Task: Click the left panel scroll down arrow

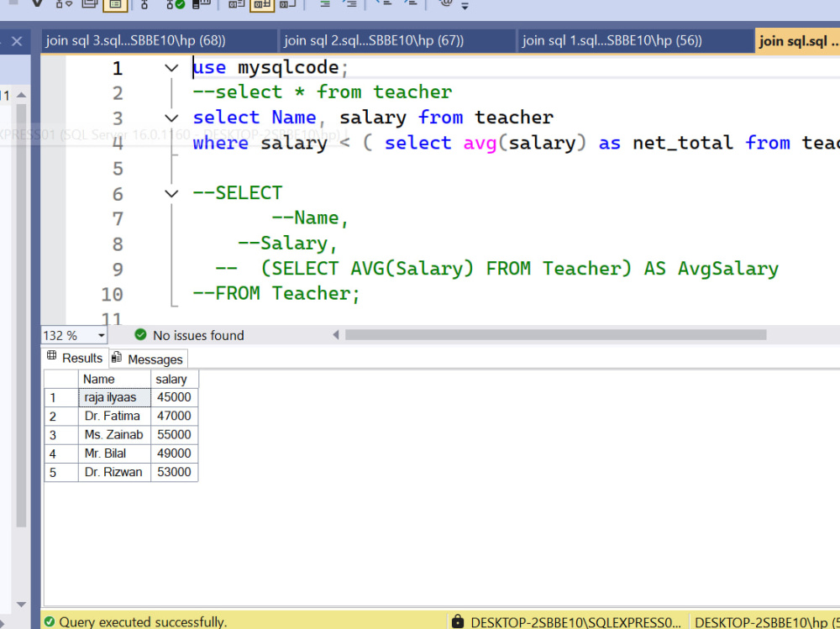Action: tap(22, 604)
